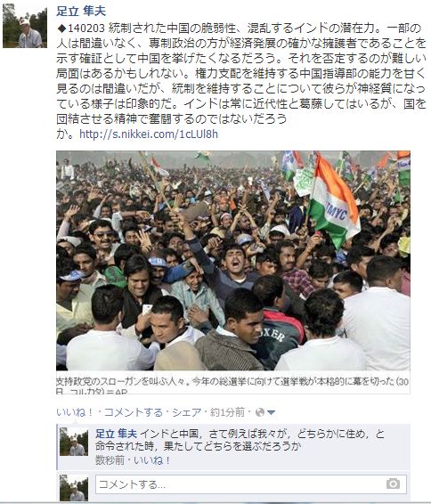This screenshot has width=431, height=504.
Task: Open the 数秒前 comment timestamp
Action: [110, 460]
